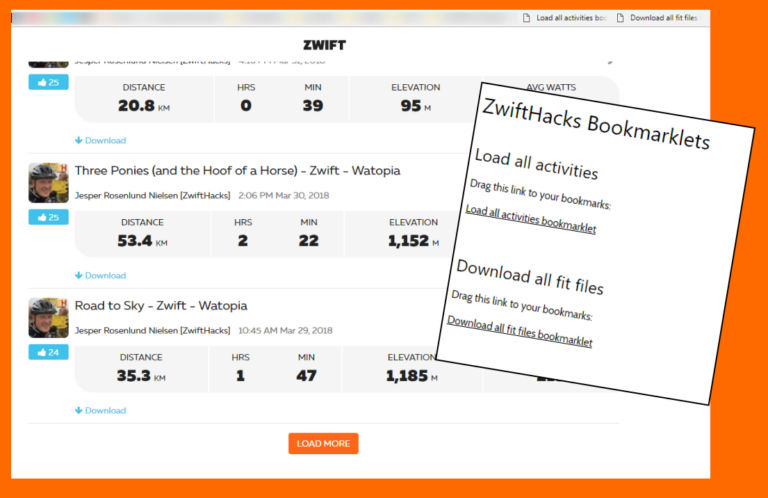Click the AVG WATTS column label
This screenshot has width=768, height=498.
[551, 87]
